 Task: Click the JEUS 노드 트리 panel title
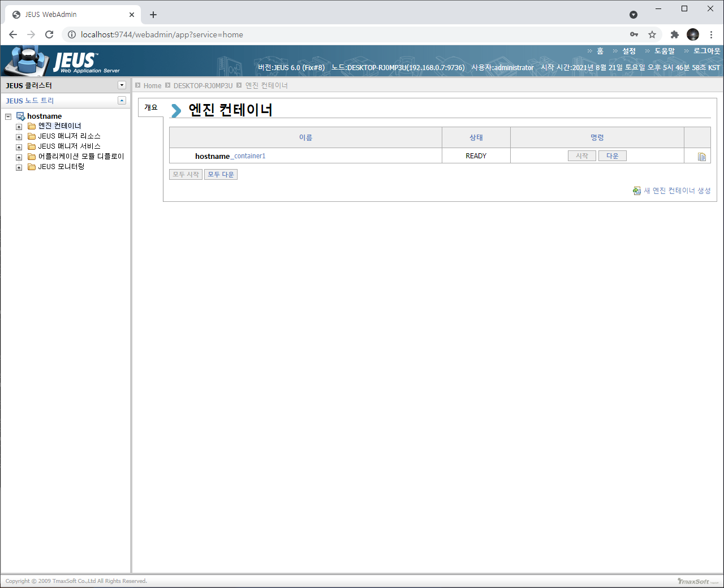[x=30, y=101]
